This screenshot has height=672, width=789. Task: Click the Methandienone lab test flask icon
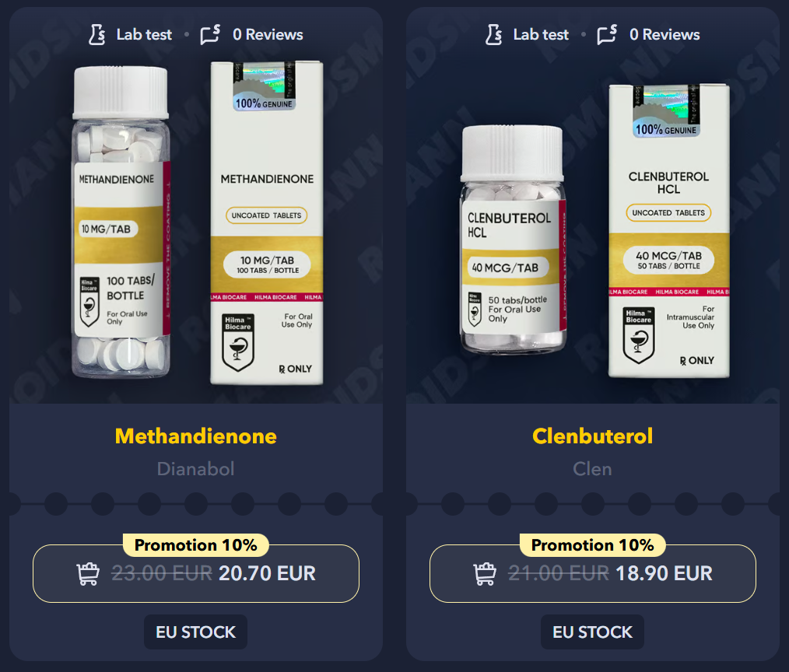click(x=96, y=35)
